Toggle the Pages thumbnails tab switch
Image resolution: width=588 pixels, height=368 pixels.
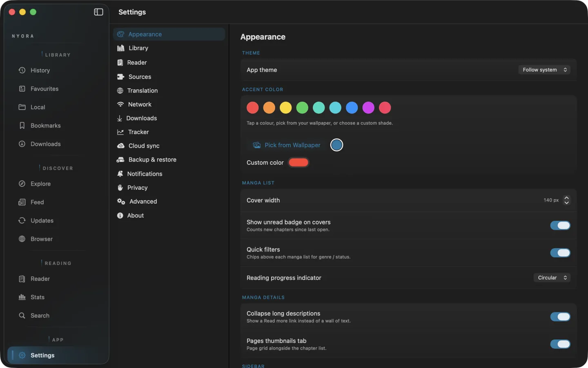click(x=560, y=344)
